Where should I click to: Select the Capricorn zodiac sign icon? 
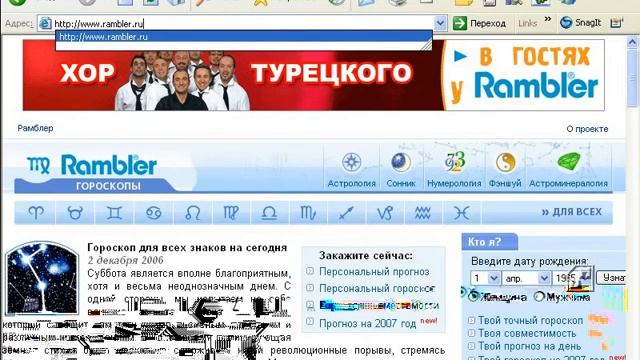[385, 213]
